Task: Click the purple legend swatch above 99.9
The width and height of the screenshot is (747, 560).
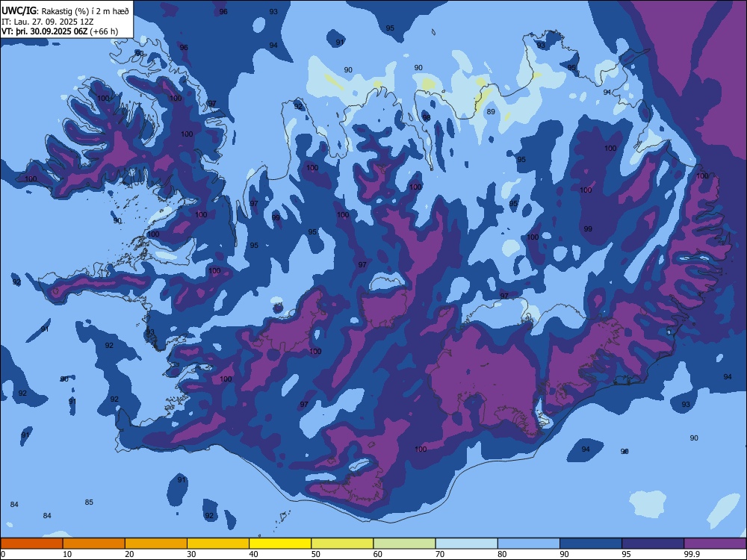Action: pos(715,544)
